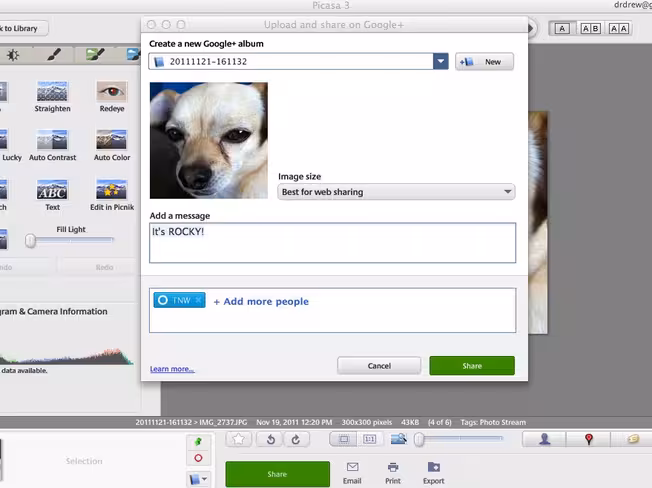Click + Add more people
Image resolution: width=652 pixels, height=488 pixels.
(261, 301)
